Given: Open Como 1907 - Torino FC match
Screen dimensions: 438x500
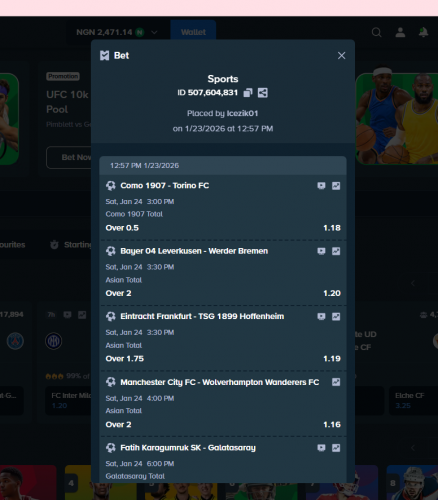Looking at the screenshot, I should click(x=165, y=186).
